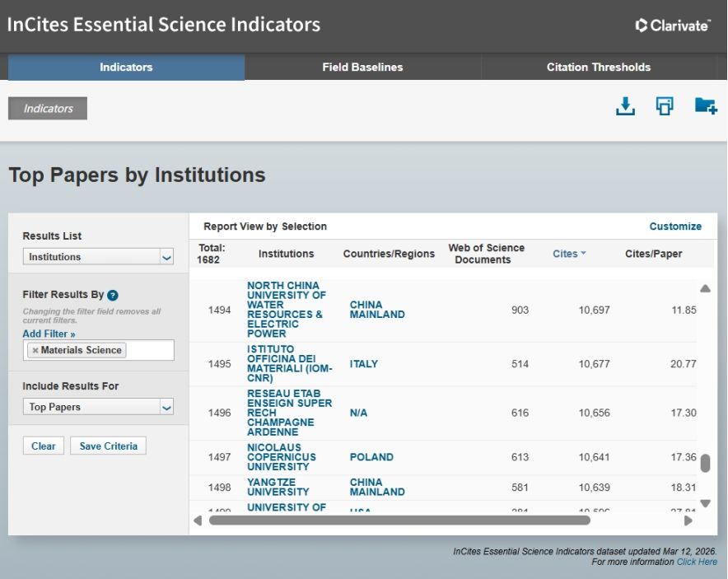
Task: Click the Filter Results By help icon
Action: (113, 295)
